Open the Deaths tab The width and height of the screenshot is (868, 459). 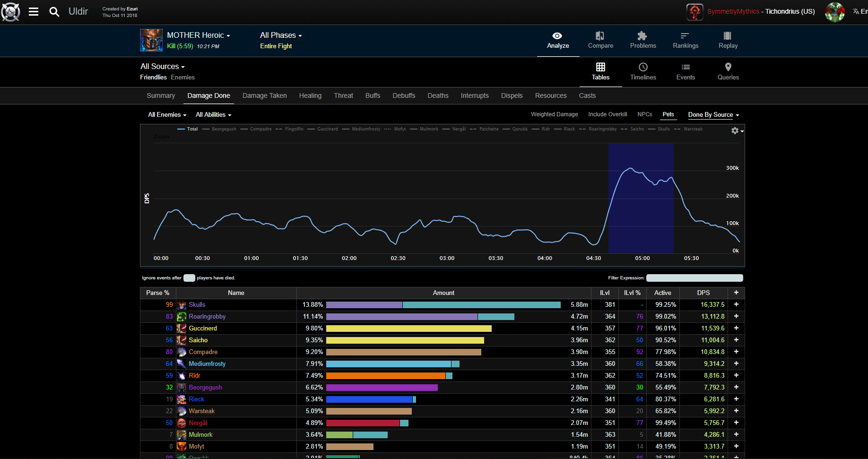pyautogui.click(x=438, y=95)
